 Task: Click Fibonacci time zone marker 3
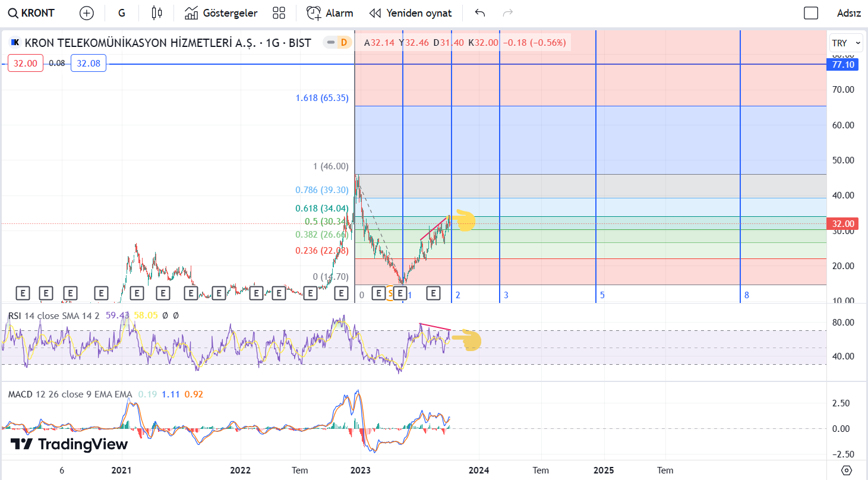506,295
